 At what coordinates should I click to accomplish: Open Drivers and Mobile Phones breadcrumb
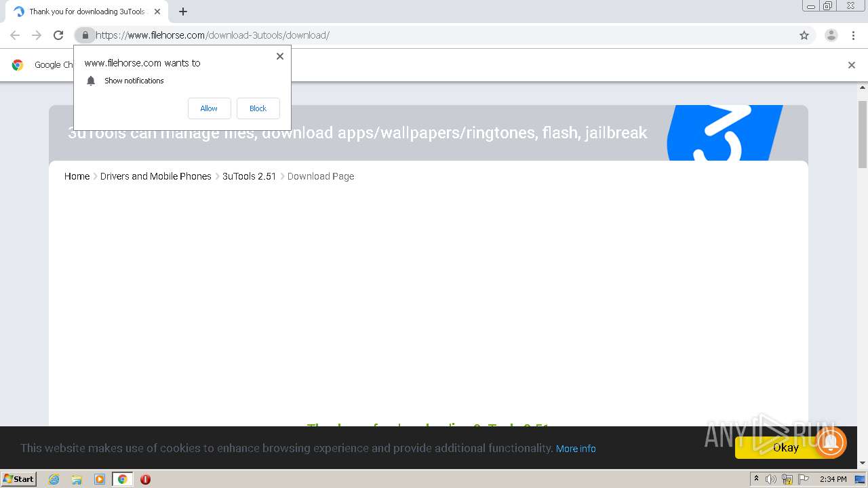[x=156, y=176]
